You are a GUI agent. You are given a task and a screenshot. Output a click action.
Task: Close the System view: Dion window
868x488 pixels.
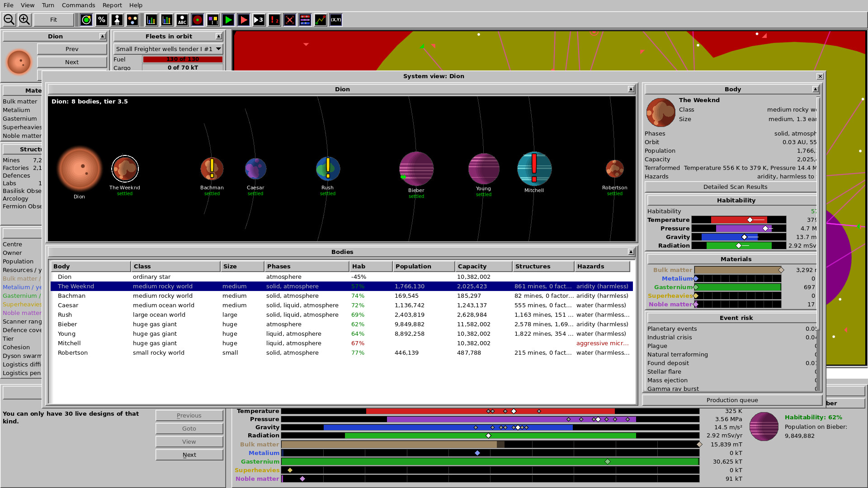820,76
